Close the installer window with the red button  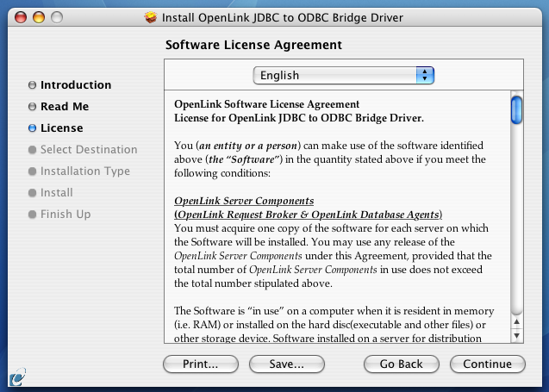click(x=21, y=17)
